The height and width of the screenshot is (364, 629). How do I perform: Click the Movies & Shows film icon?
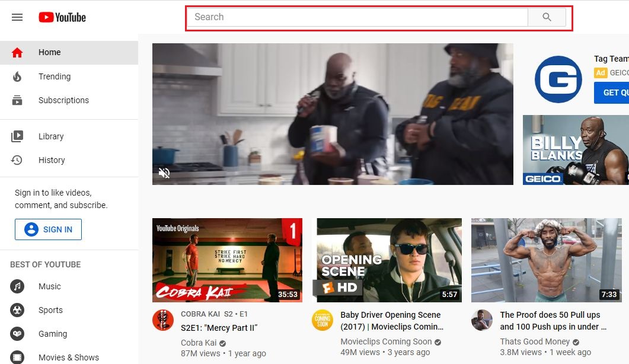(17, 357)
